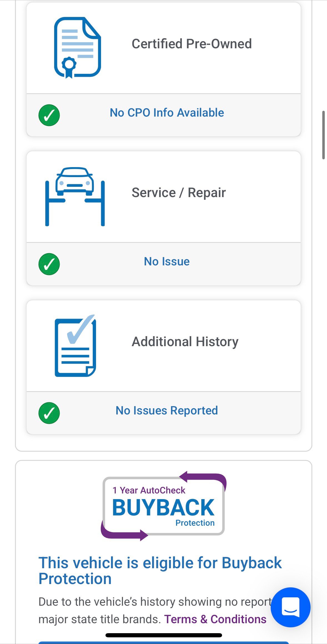Viewport: 327px width, 644px height.
Task: Select the Additional History heading
Action: (x=185, y=342)
